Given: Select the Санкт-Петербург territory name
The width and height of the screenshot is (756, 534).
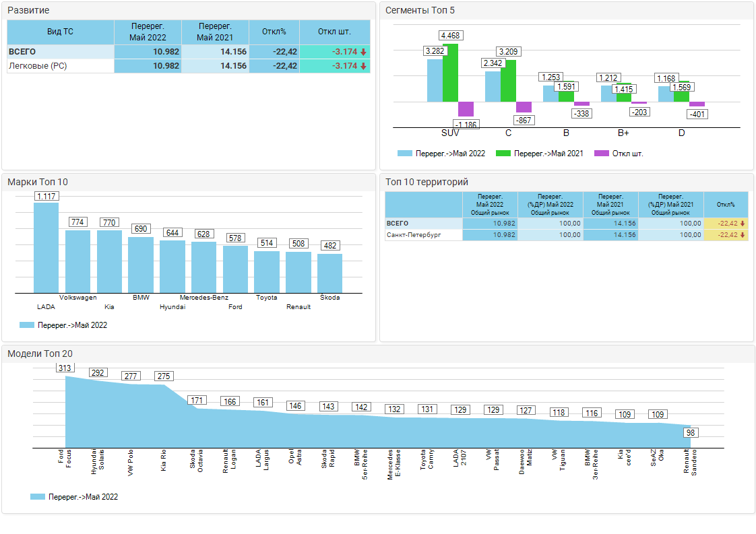Looking at the screenshot, I should point(413,235).
